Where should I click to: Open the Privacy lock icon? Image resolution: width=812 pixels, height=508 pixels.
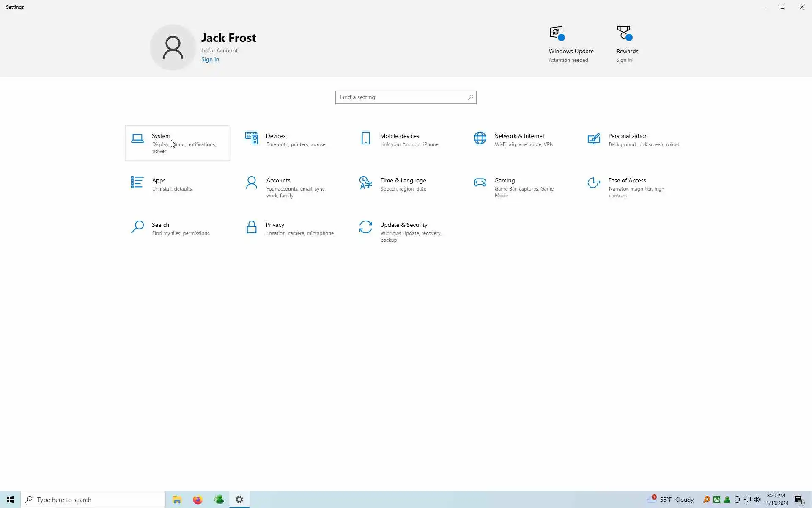251,227
